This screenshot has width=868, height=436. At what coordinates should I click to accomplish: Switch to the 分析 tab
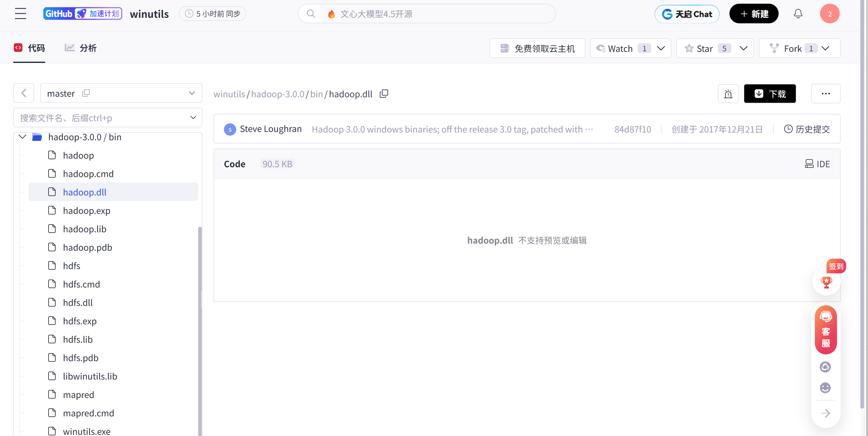coord(80,48)
